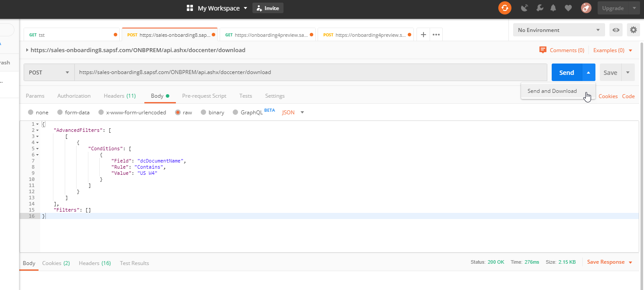Open manage environments gear icon
Screen dimensions: 644x290
[633, 30]
